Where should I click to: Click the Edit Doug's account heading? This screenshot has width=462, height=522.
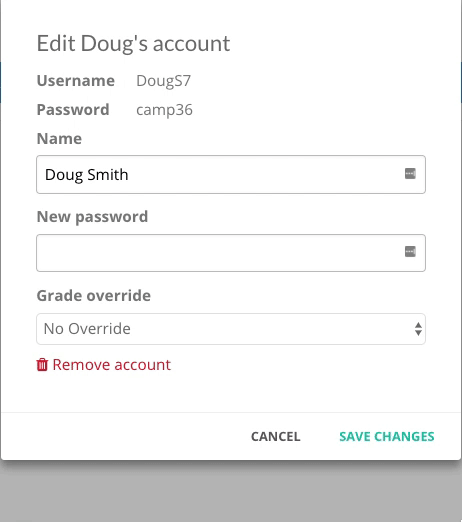coord(133,44)
